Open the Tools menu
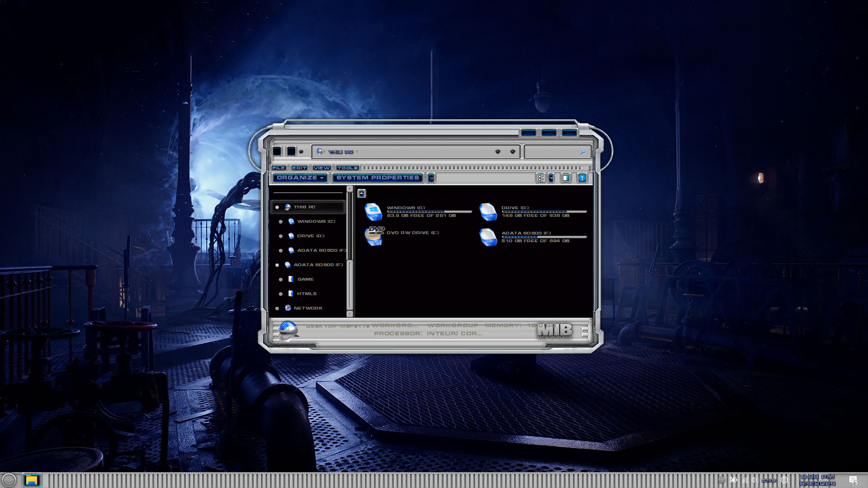This screenshot has width=868, height=488. click(x=347, y=168)
